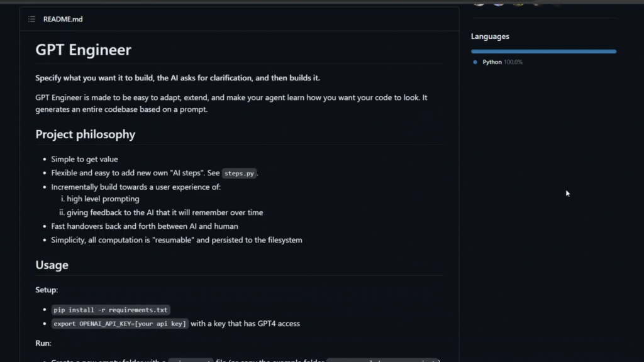Click the bold Setup label
This screenshot has height=362, width=644.
coord(47,290)
